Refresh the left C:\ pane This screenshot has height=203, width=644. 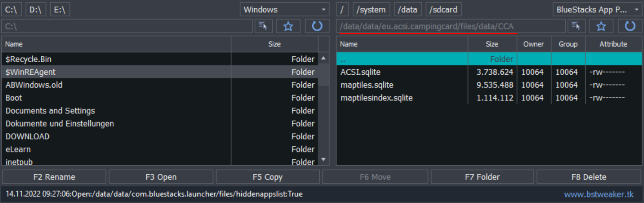point(317,26)
